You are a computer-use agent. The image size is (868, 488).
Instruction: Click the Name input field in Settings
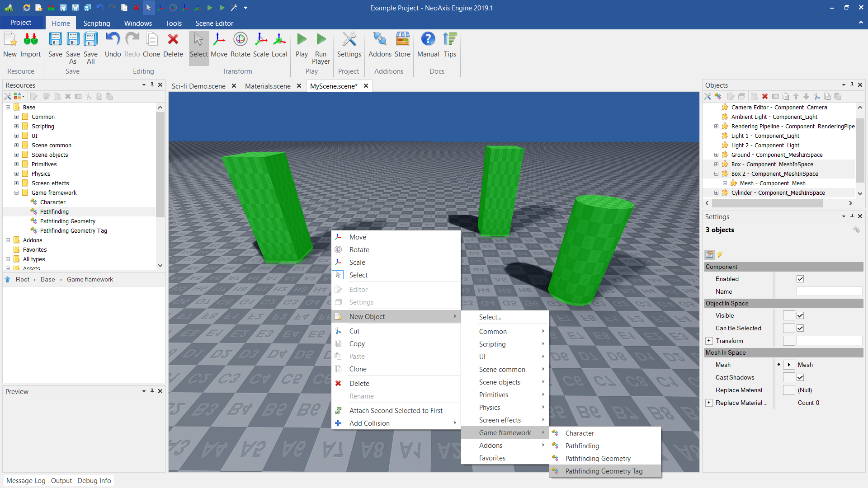[829, 291]
